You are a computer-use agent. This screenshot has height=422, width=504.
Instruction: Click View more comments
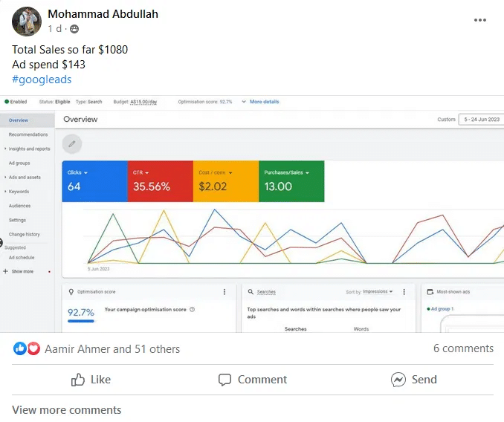point(67,410)
